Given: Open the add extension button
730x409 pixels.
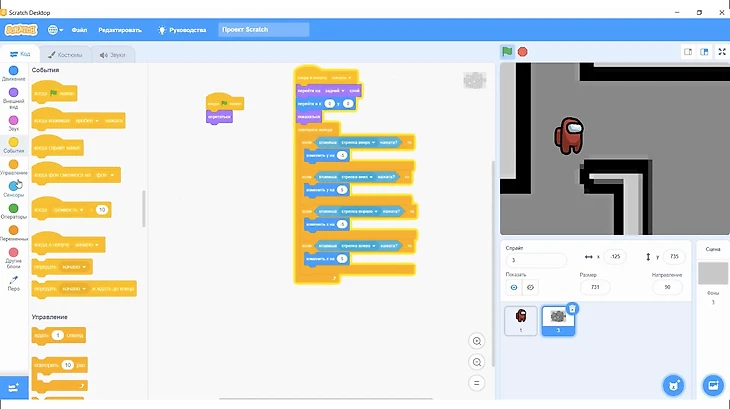Looking at the screenshot, I should (x=14, y=387).
